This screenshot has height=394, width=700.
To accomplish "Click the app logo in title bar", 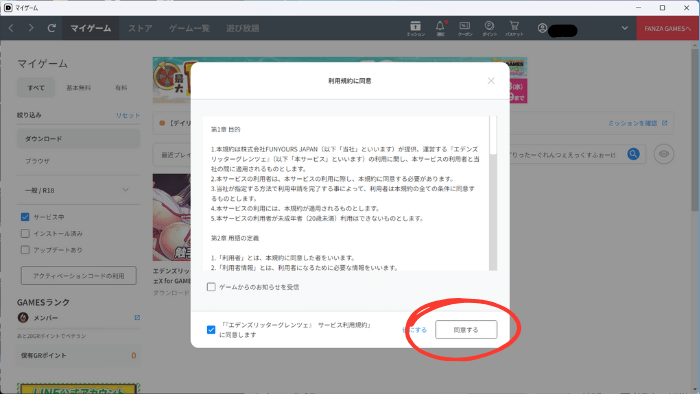I will click(x=8, y=8).
